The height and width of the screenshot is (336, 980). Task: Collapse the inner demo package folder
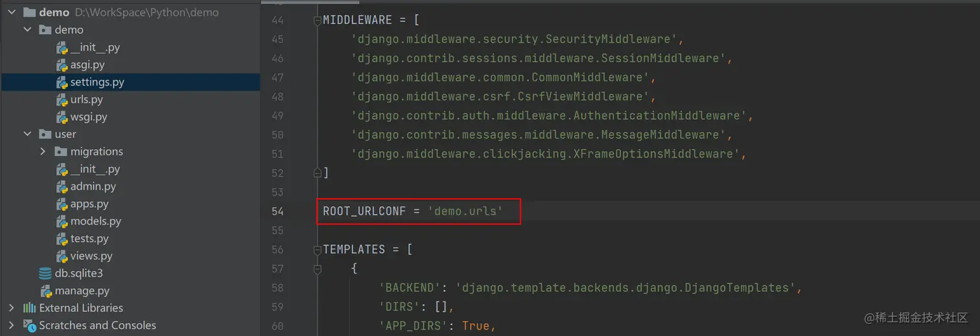pyautogui.click(x=27, y=30)
